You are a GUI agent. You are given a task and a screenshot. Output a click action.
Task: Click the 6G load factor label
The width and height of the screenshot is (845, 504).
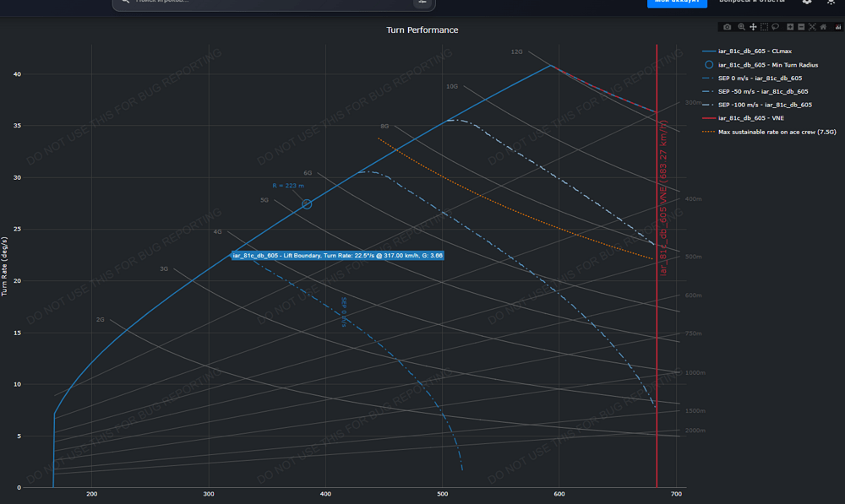coord(308,173)
